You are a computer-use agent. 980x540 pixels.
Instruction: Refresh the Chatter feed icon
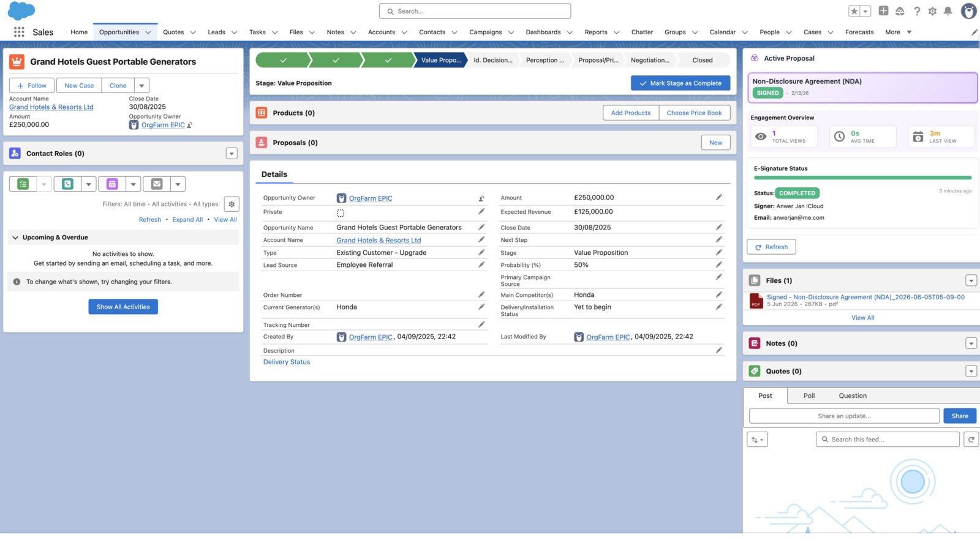coord(971,440)
